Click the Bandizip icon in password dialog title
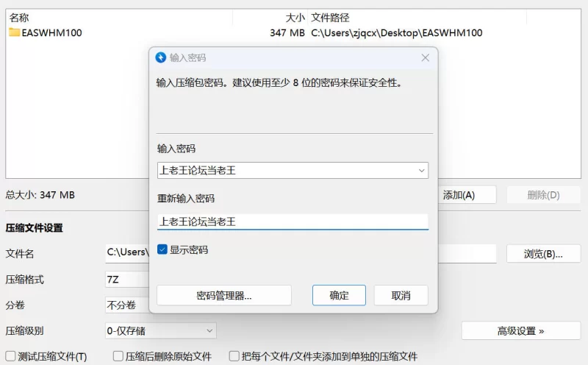Image resolution: width=588 pixels, height=365 pixels. tap(161, 57)
